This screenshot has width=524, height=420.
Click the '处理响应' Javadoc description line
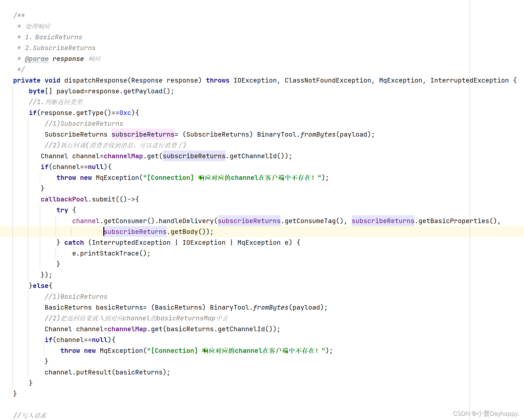pos(38,26)
